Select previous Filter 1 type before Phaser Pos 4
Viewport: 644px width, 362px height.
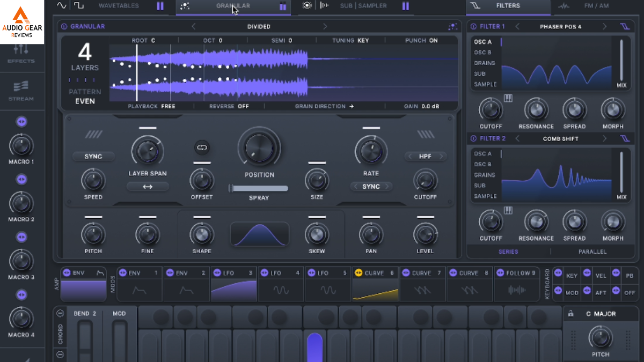coord(517,26)
